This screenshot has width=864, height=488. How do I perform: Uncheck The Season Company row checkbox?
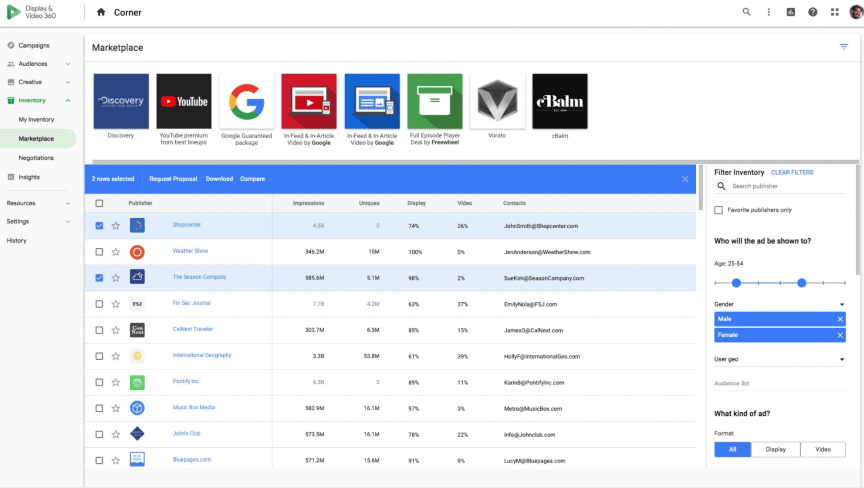tap(99, 278)
